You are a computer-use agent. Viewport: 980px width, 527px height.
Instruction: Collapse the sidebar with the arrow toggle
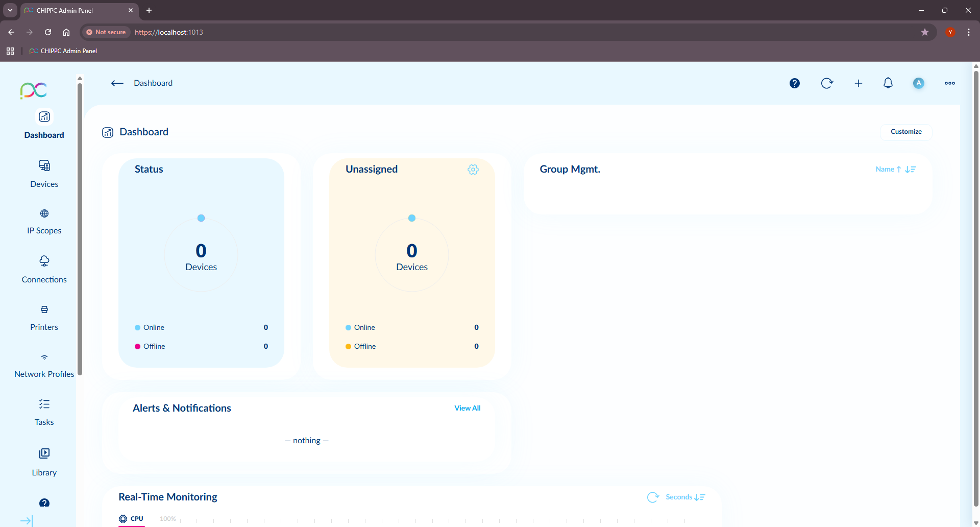tap(26, 520)
